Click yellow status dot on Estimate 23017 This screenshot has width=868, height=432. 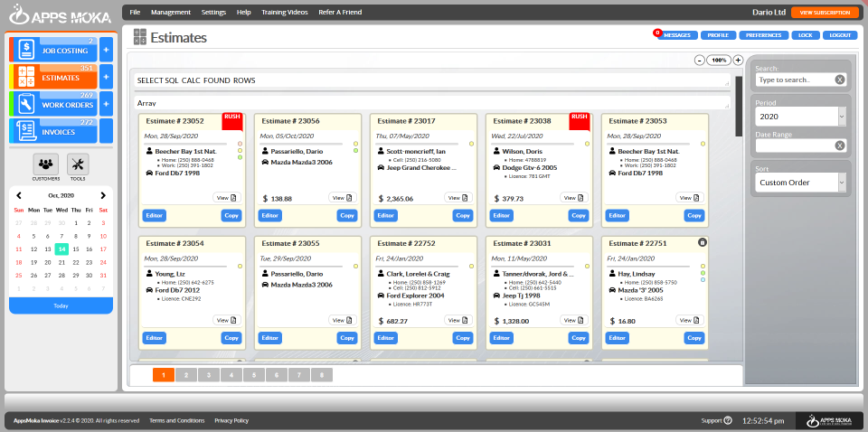[x=471, y=144]
